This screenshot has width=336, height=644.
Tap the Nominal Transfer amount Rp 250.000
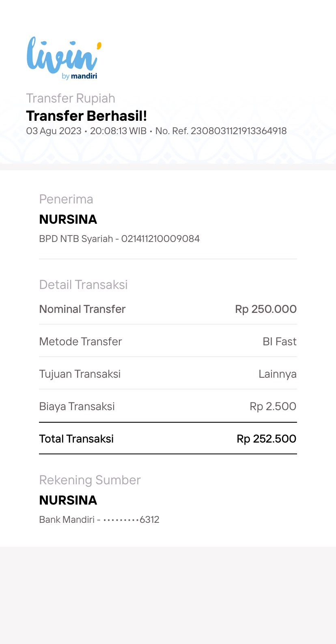coord(266,309)
